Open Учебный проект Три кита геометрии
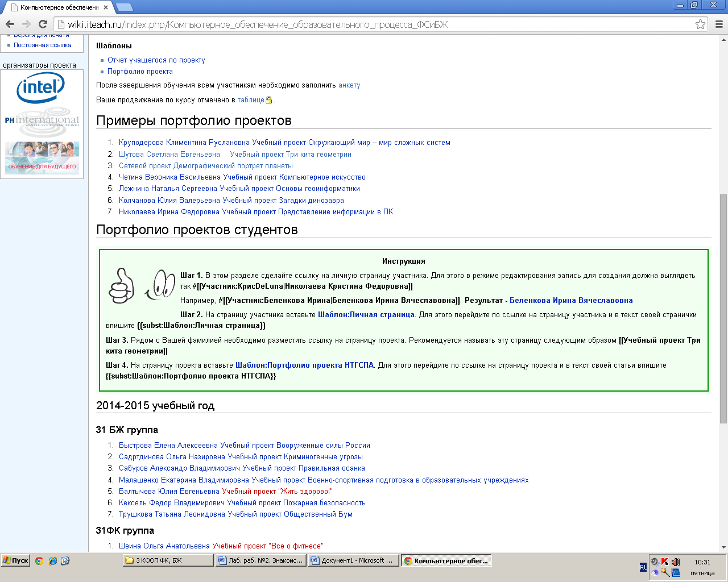Image resolution: width=728 pixels, height=582 pixels. click(291, 154)
